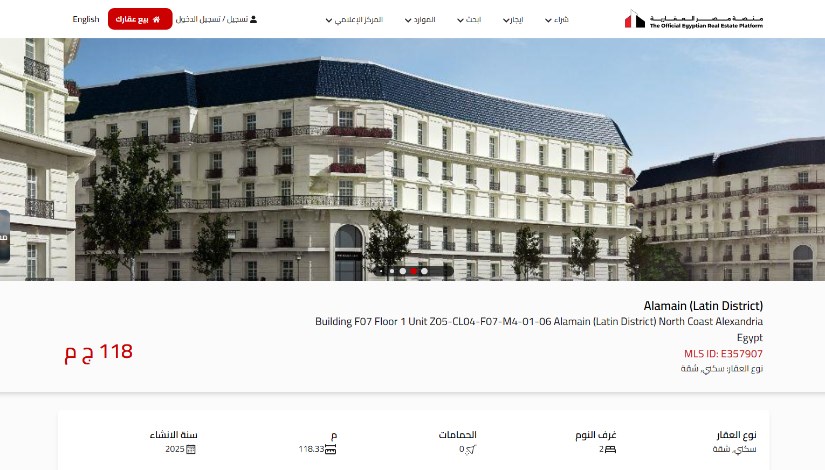
Task: Click the house icon in the red sell button
Action: pos(156,19)
